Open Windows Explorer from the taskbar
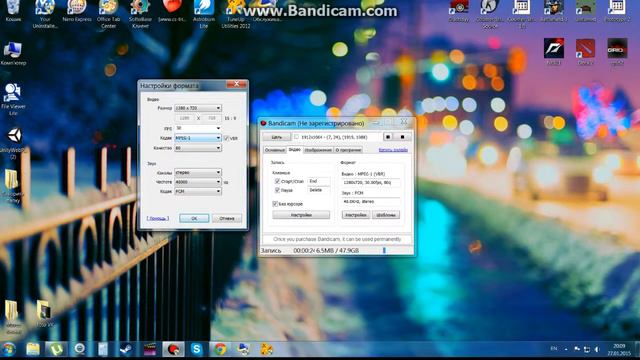640x360 pixels. tap(33, 349)
